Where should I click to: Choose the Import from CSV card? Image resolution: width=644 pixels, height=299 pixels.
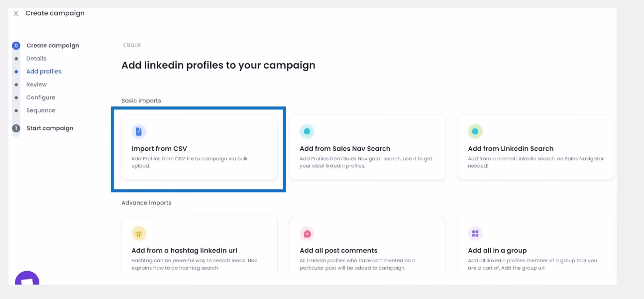[199, 147]
